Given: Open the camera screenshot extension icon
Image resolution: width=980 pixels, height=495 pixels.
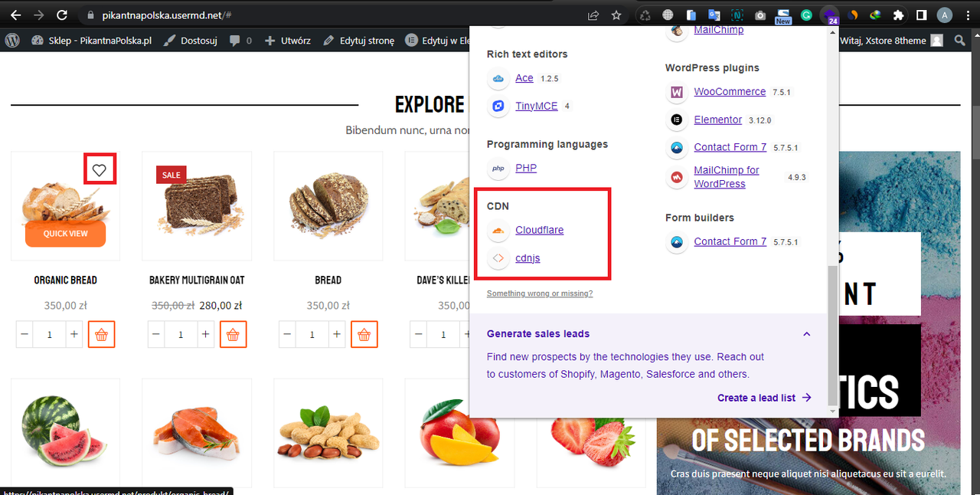Looking at the screenshot, I should (760, 15).
